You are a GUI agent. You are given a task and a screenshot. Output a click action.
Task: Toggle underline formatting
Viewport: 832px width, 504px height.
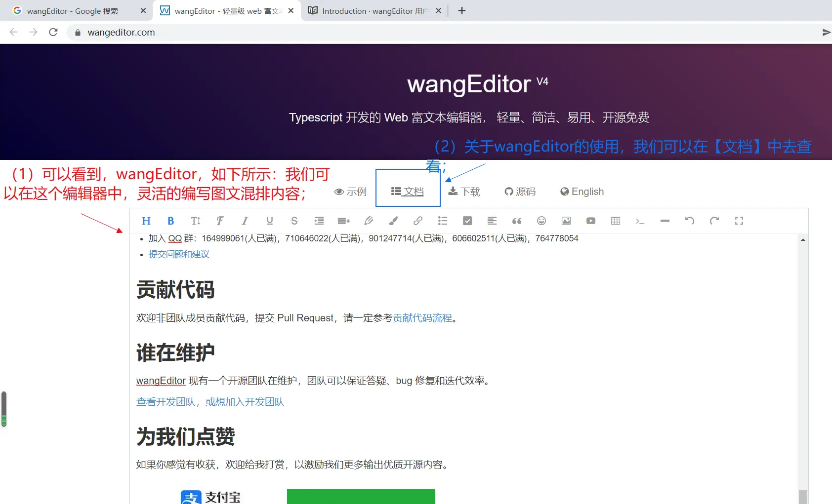coord(270,221)
